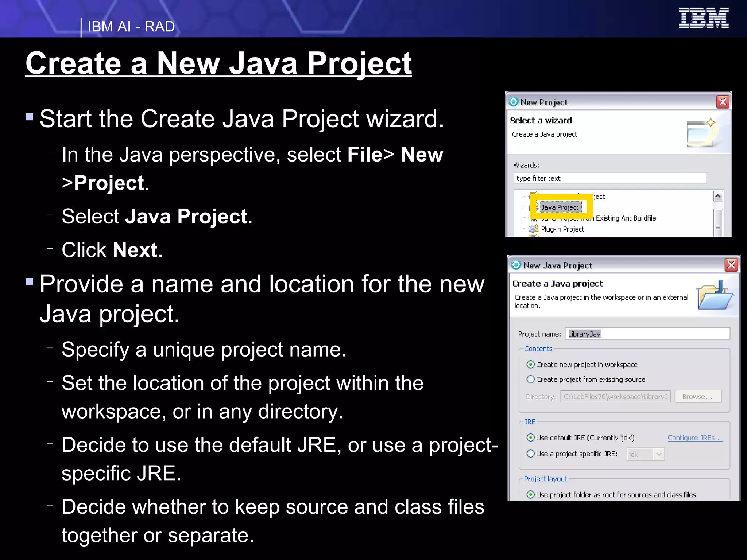Click the Plug-in Project icon
747x560 pixels.
tap(534, 229)
